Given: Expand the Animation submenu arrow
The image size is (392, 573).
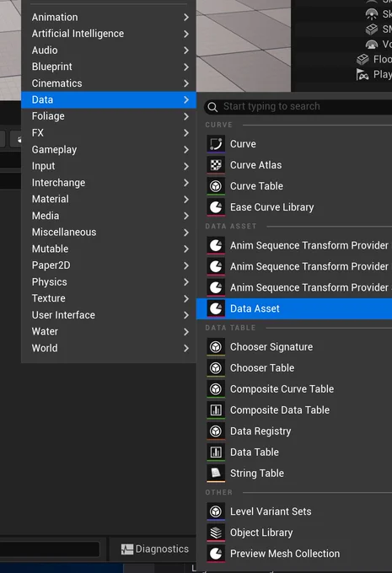Looking at the screenshot, I should coord(186,17).
